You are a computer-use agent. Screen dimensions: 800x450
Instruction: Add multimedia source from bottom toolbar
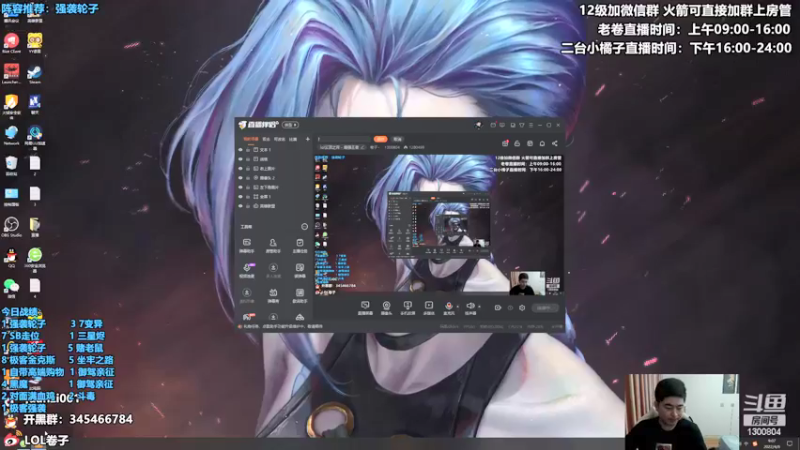tap(429, 308)
